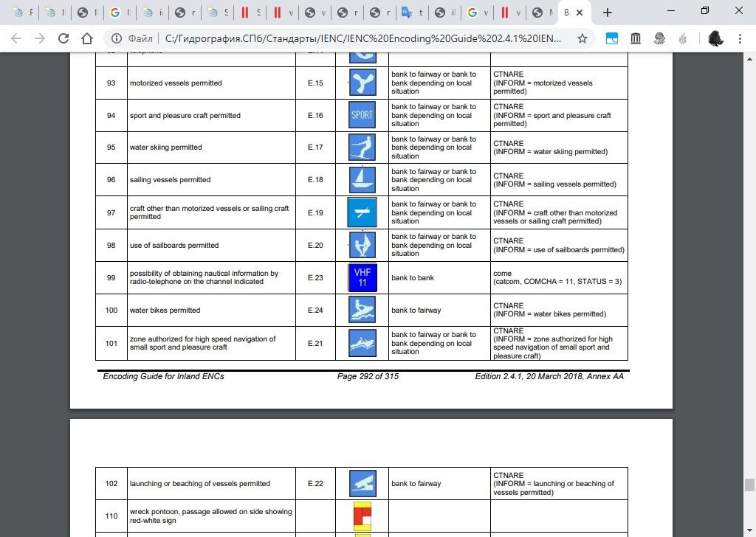The width and height of the screenshot is (756, 537).
Task: Click the SPORT sign image E.16
Action: click(x=362, y=115)
